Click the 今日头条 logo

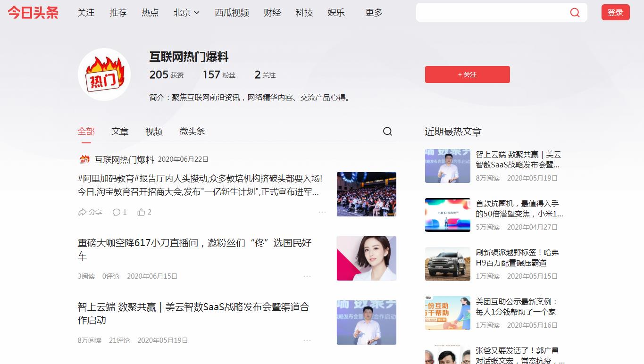(33, 13)
